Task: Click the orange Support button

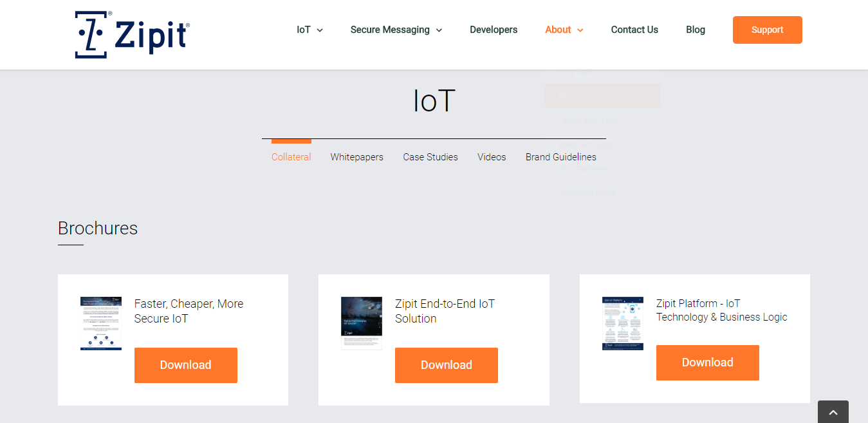Action: pyautogui.click(x=767, y=30)
